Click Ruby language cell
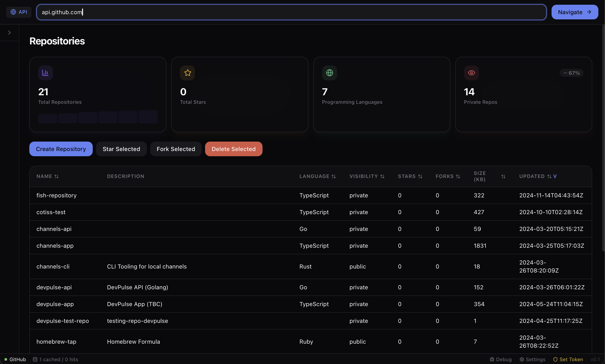 click(306, 342)
